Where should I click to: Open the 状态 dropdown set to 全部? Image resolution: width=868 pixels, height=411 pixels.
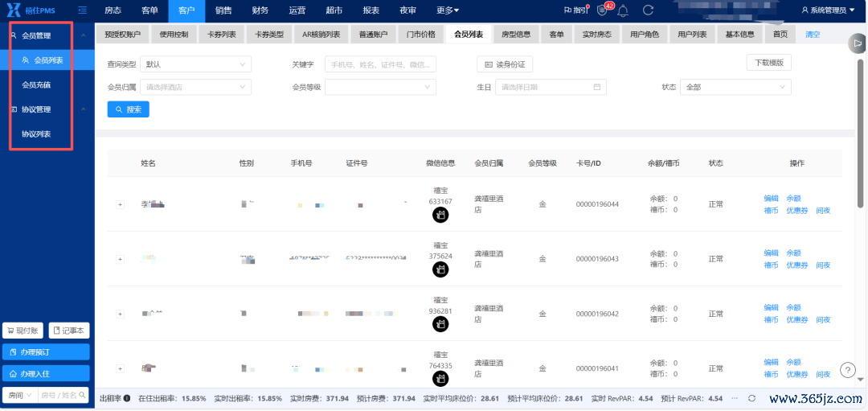[735, 87]
